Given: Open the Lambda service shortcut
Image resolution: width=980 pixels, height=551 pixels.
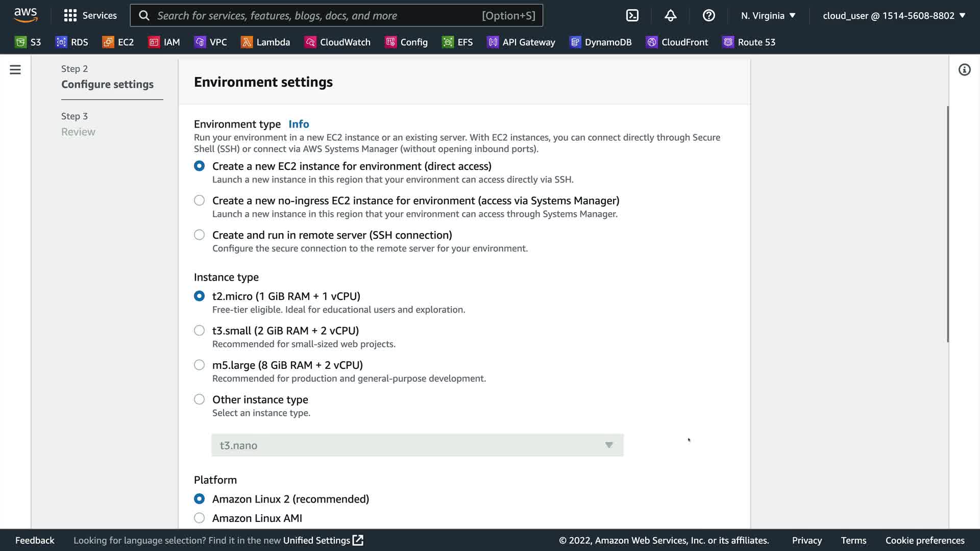Looking at the screenshot, I should pyautogui.click(x=265, y=42).
